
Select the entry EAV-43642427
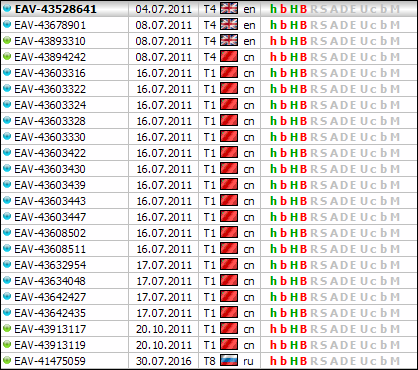(x=50, y=297)
